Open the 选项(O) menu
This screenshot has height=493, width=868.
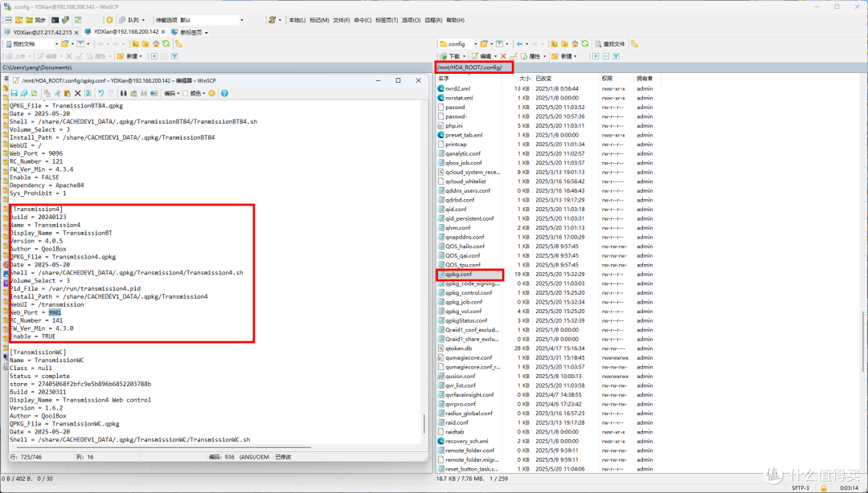coord(411,20)
